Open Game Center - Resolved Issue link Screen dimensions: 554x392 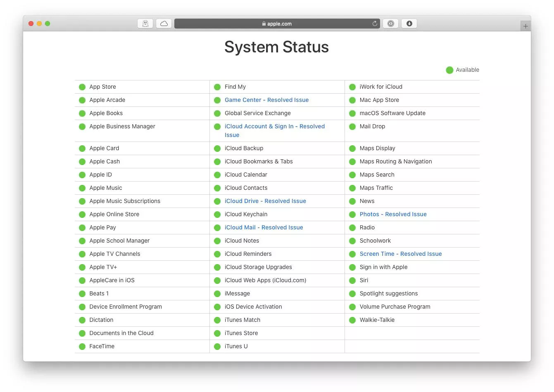click(x=266, y=100)
